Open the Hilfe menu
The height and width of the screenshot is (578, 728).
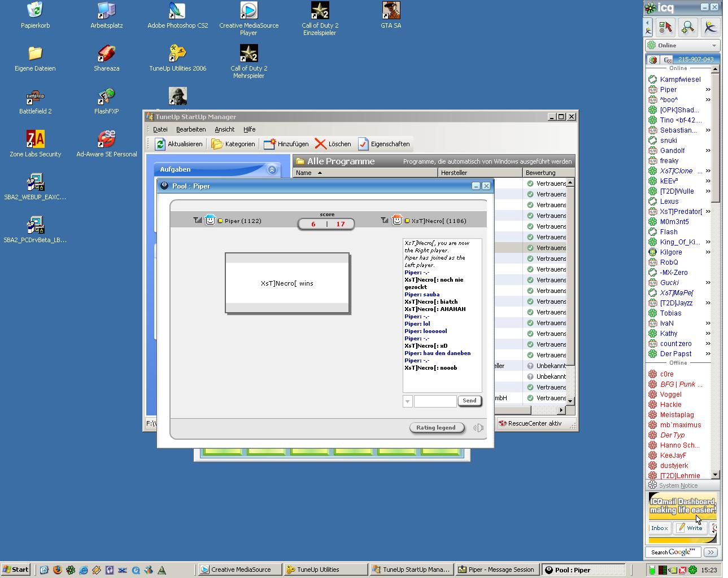tap(249, 129)
